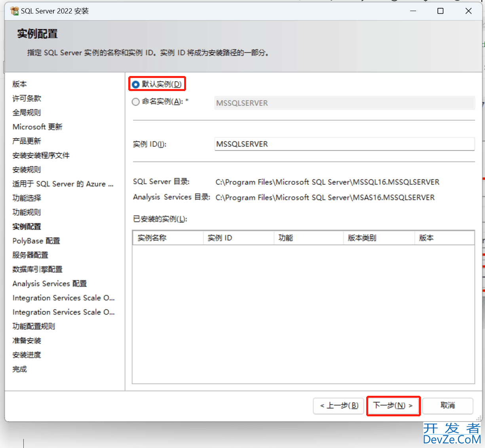Image resolution: width=485 pixels, height=448 pixels.
Task: Click the 已安装的实例(L) label
Action: pyautogui.click(x=160, y=219)
